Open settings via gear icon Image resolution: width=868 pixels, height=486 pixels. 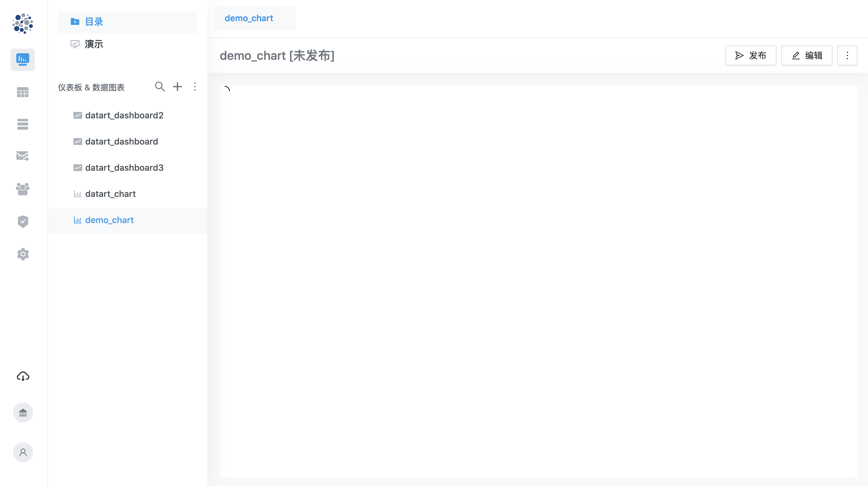click(23, 254)
